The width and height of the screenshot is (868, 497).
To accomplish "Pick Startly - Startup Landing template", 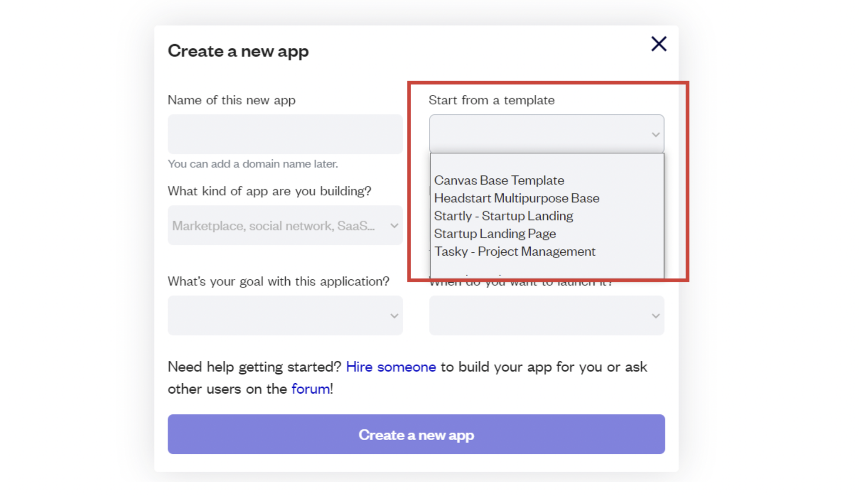I will 503,216.
